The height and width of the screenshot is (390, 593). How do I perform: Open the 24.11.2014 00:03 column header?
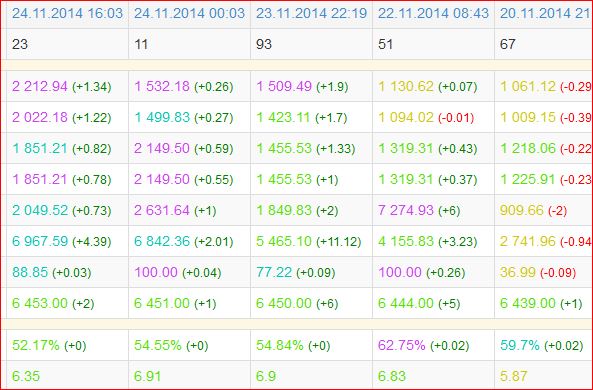189,13
